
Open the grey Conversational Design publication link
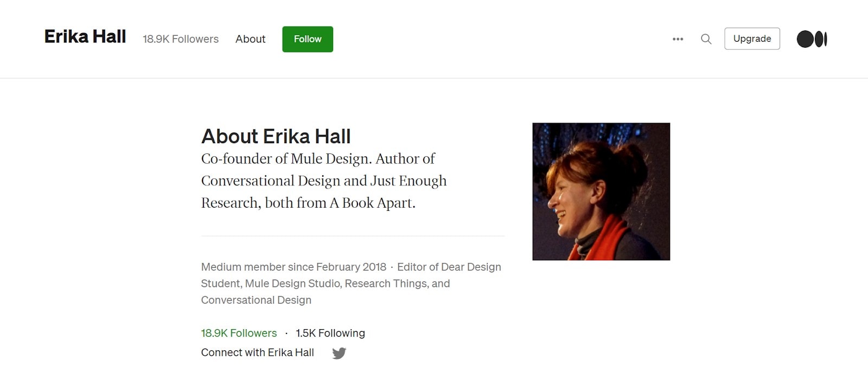[256, 300]
